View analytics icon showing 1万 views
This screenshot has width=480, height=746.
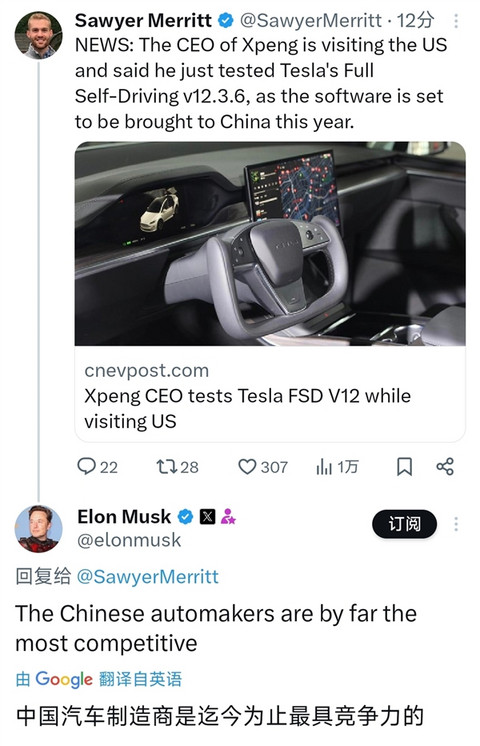click(324, 467)
